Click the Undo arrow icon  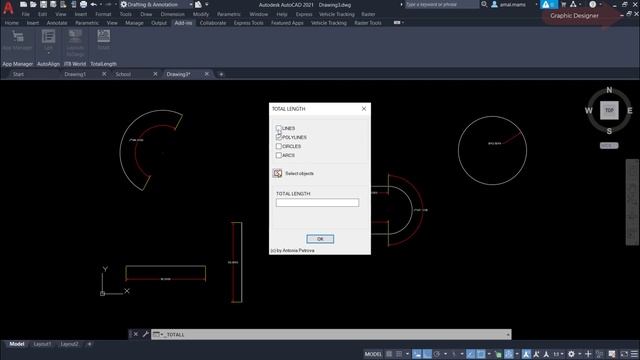pos(93,4)
